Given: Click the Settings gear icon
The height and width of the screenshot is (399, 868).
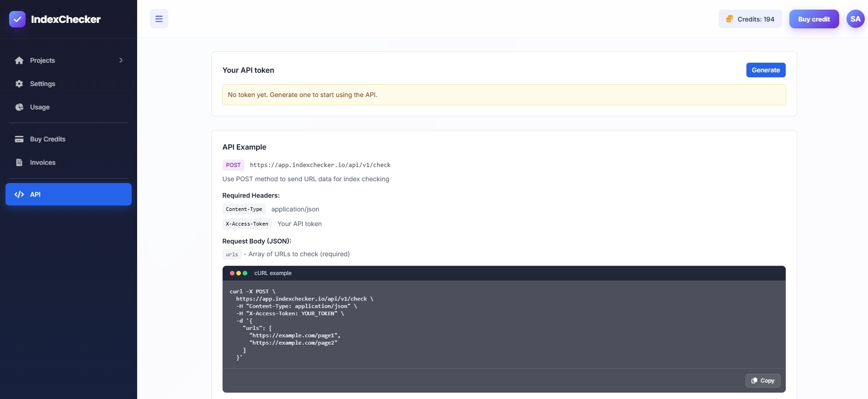Looking at the screenshot, I should [19, 84].
